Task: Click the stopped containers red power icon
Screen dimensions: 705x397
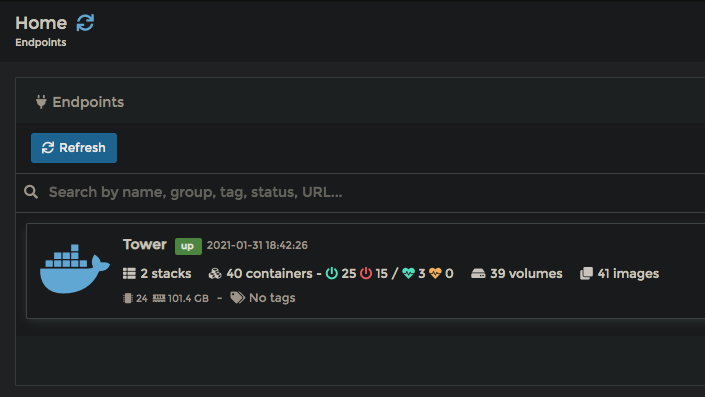Action: pyautogui.click(x=366, y=273)
